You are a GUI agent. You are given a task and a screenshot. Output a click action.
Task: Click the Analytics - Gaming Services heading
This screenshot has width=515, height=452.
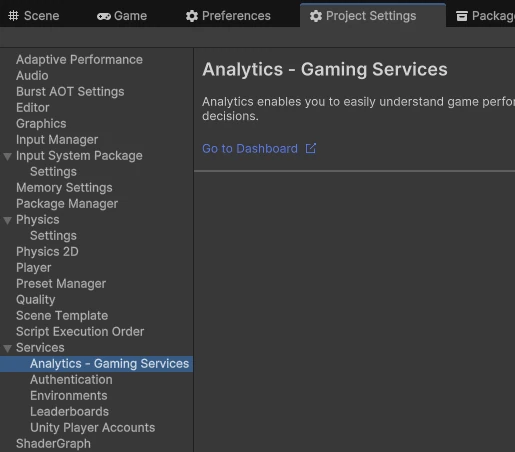[325, 69]
